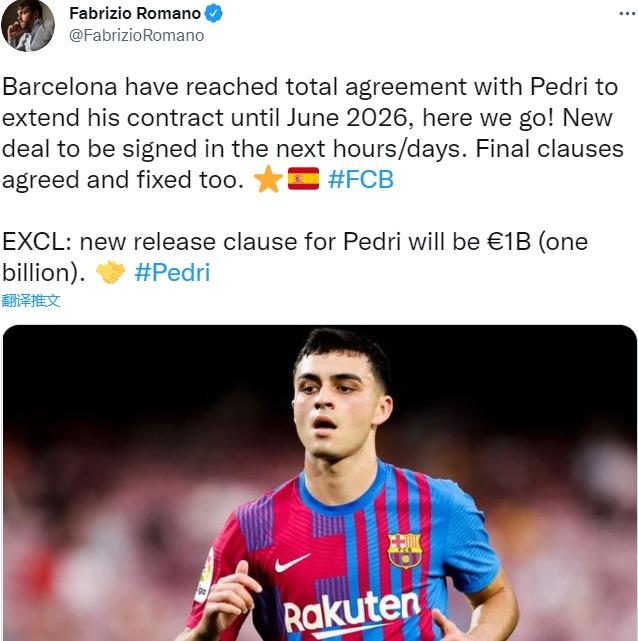Image resolution: width=638 pixels, height=641 pixels.
Task: Click the Nike swoosh on the jersey
Action: coord(292,563)
